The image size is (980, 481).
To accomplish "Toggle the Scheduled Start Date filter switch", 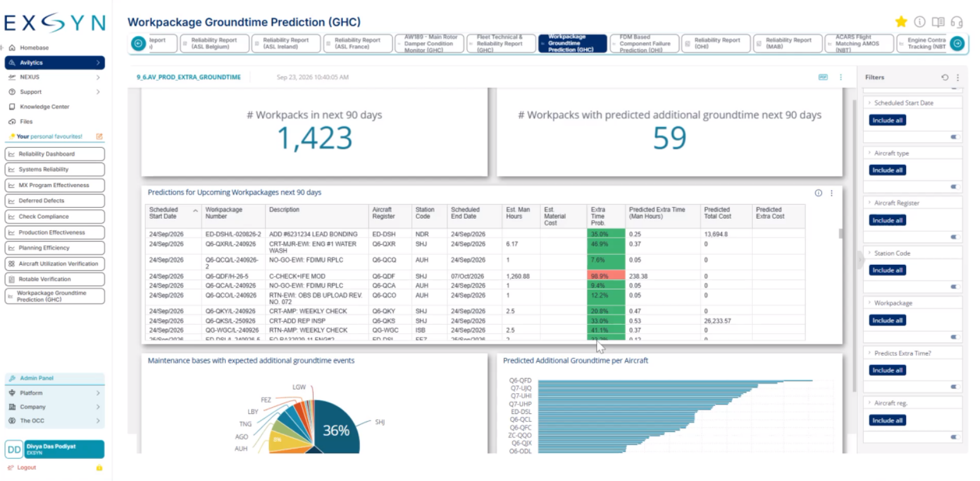I will click(955, 137).
